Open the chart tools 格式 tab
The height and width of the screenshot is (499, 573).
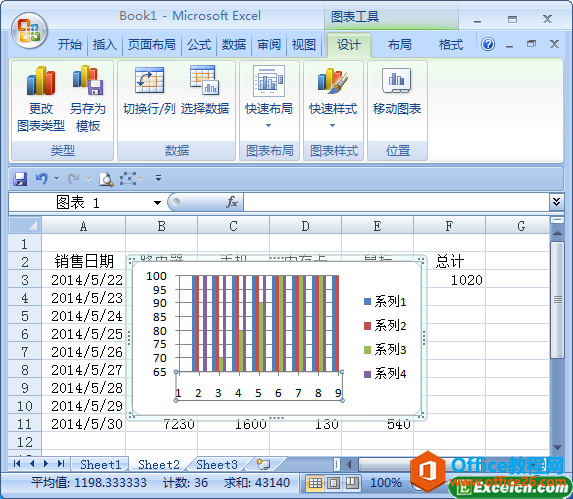click(451, 45)
